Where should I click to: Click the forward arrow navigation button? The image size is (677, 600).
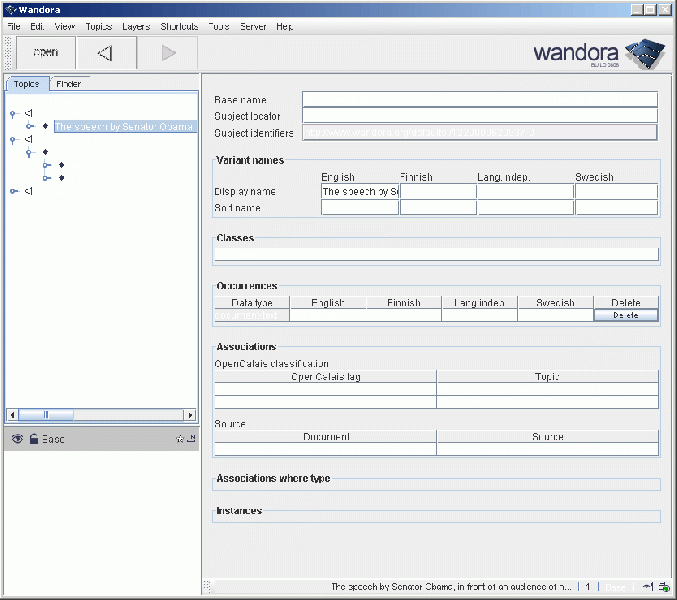click(168, 53)
